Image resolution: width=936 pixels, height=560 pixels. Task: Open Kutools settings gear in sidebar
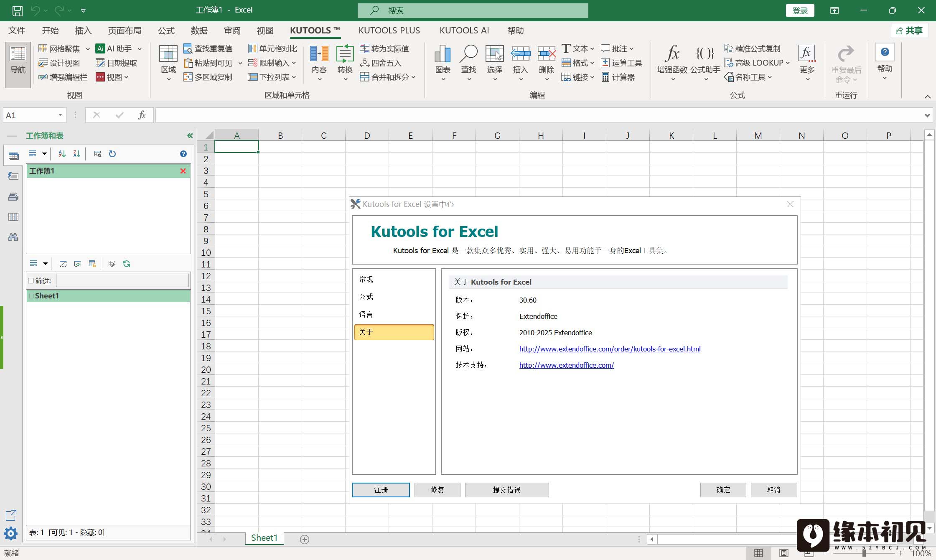click(x=10, y=533)
